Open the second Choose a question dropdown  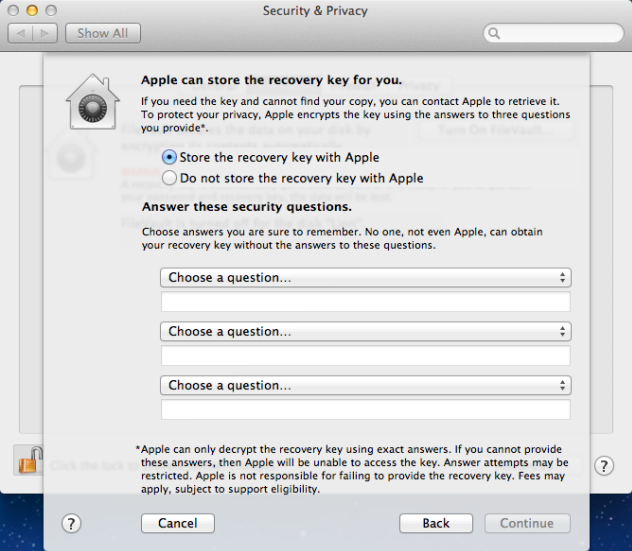coord(366,331)
